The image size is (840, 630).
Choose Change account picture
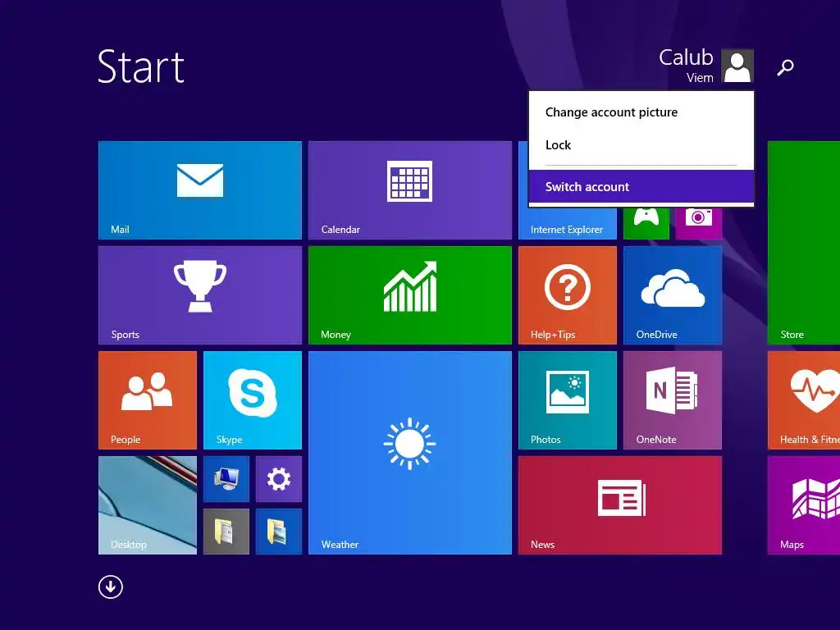pos(641,112)
